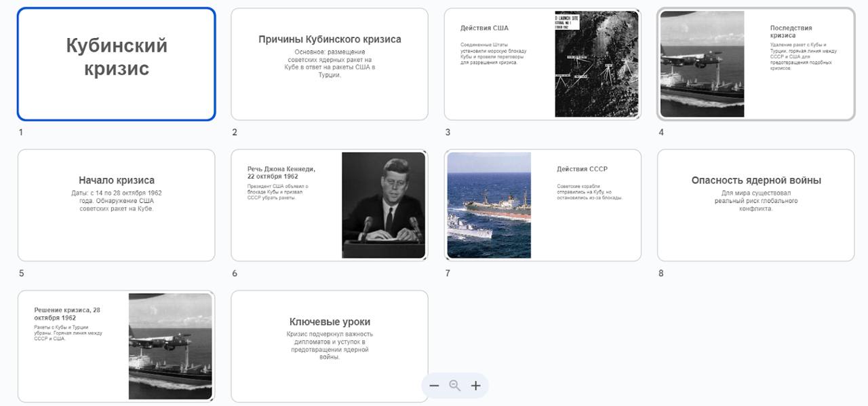This screenshot has width=868, height=406.
Task: Select slide 5 Начало кризиса
Action: (116, 205)
